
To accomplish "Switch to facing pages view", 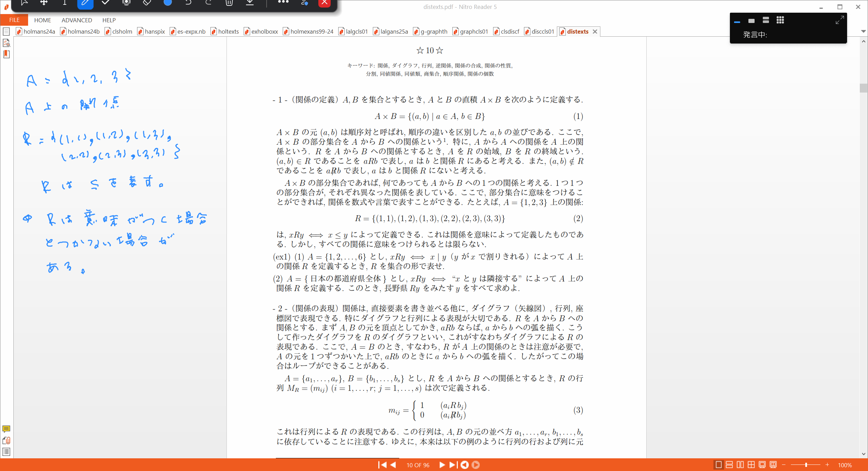I will pos(740,465).
